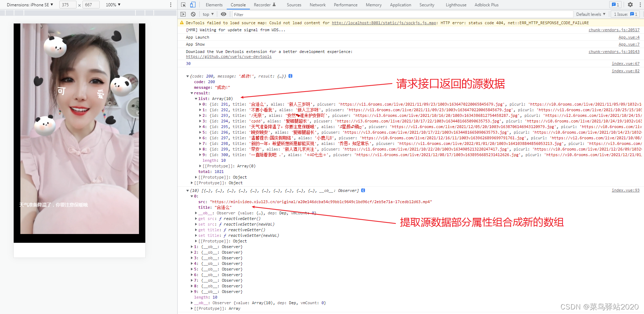
Task: Open the vue-devtools GitHub link
Action: coord(228,57)
